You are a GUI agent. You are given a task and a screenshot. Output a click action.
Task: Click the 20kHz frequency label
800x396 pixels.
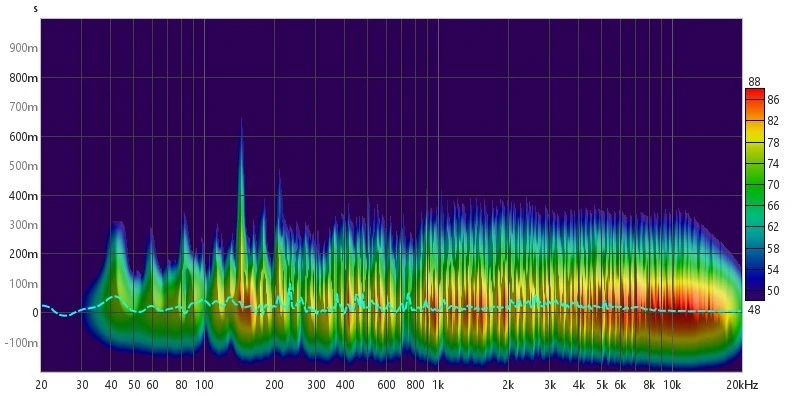pyautogui.click(x=742, y=384)
